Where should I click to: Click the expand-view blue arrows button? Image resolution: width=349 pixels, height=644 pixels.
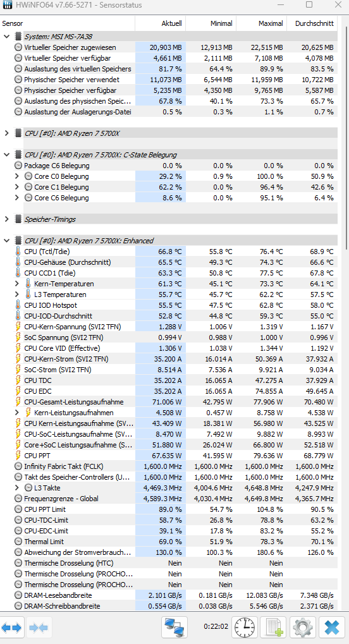point(12,628)
